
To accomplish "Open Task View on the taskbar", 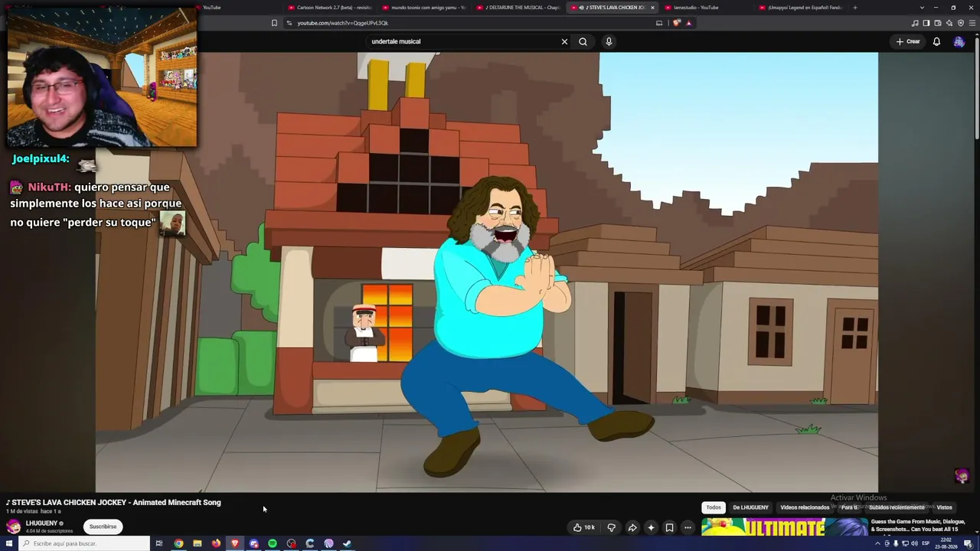I will 159,543.
